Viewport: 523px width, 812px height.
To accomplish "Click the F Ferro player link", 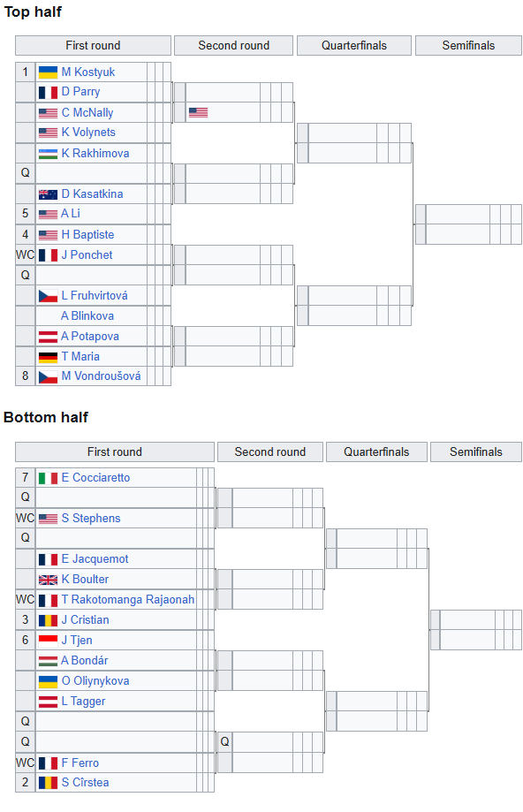I will (80, 763).
